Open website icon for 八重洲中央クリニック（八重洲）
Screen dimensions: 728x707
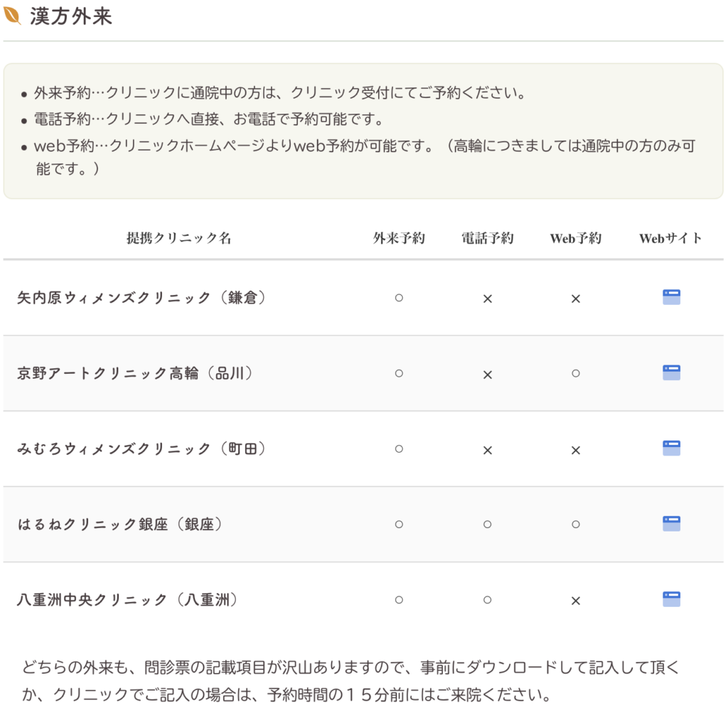[671, 600]
